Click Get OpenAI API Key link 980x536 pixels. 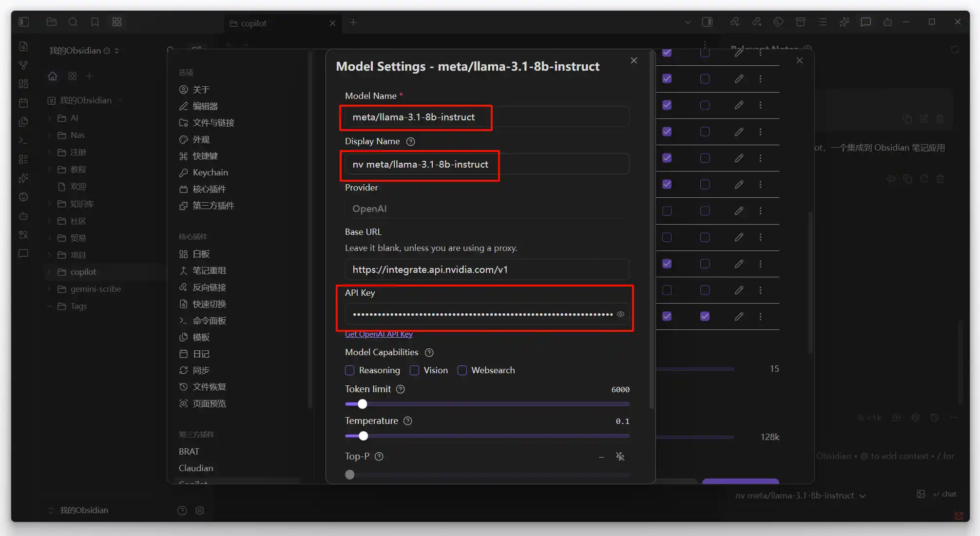[378, 334]
